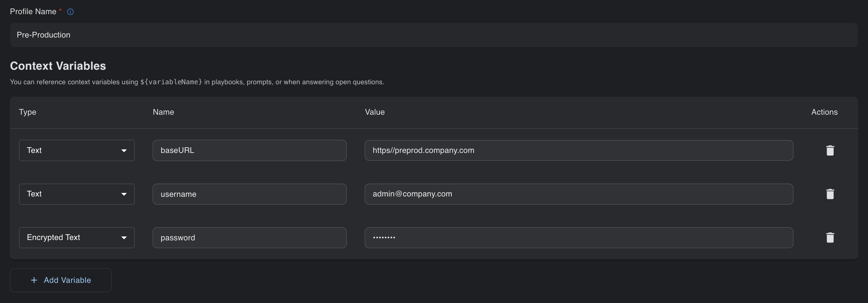Image resolution: width=868 pixels, height=303 pixels.
Task: Click the Name column header
Action: pyautogui.click(x=163, y=112)
